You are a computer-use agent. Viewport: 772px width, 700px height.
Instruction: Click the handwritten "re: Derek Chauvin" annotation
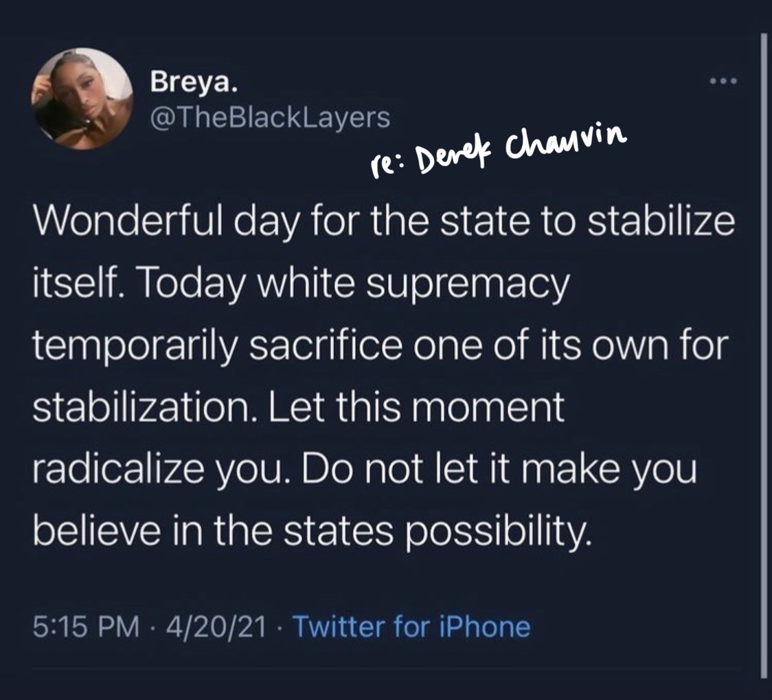point(498,146)
